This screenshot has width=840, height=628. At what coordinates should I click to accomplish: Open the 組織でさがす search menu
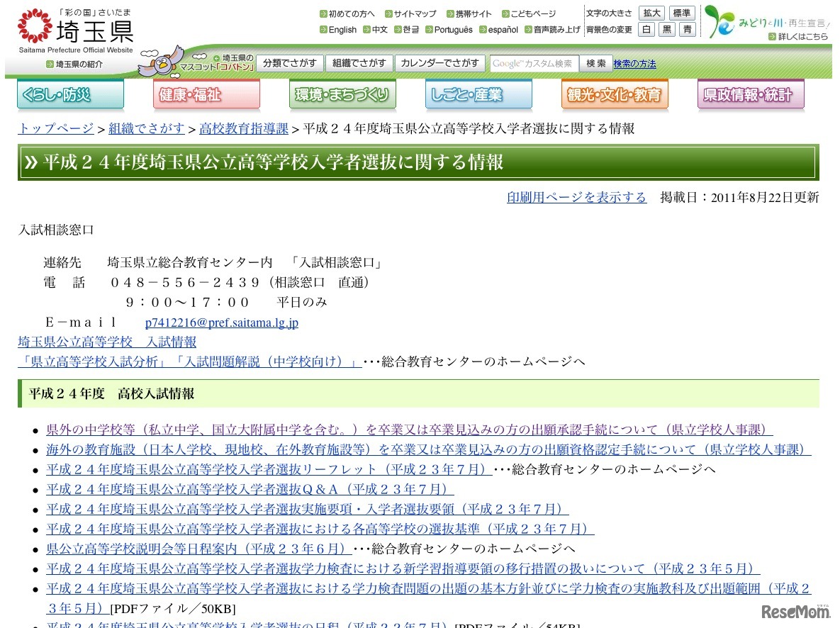[359, 62]
